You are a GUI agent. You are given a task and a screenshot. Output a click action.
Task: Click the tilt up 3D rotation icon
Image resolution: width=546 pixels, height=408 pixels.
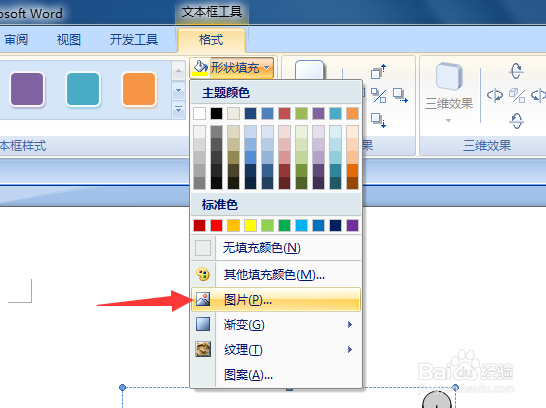point(516,71)
